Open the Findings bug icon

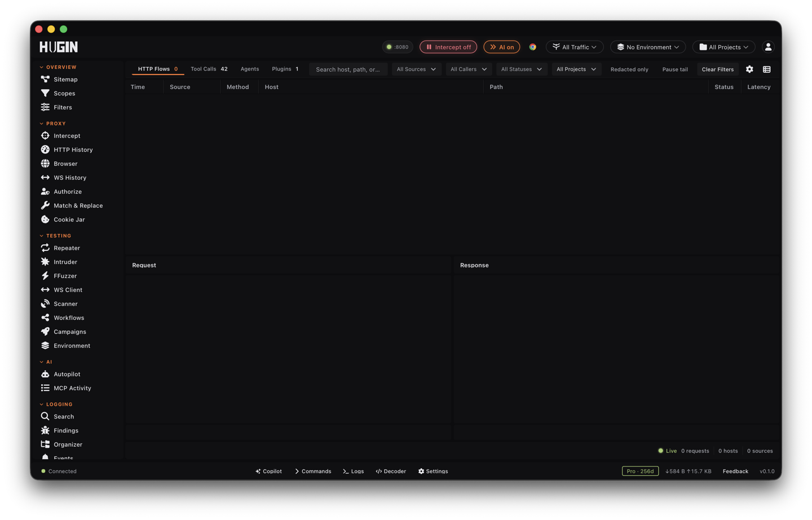[x=45, y=430]
